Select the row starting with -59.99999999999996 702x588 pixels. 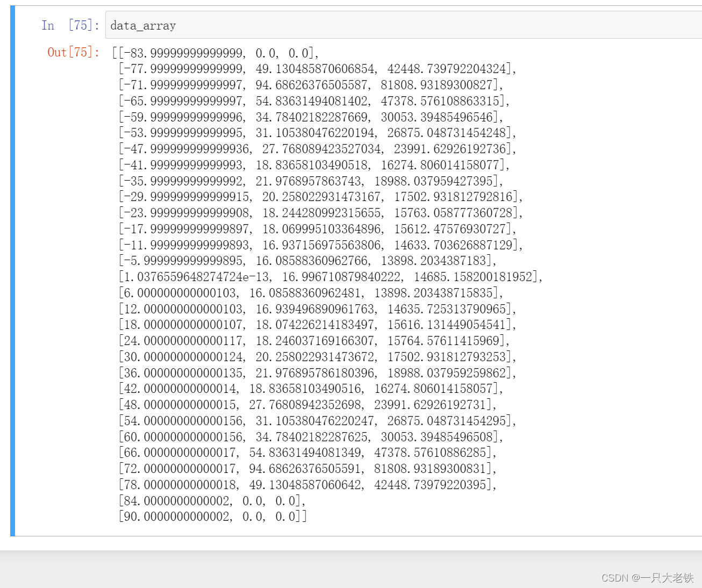(x=311, y=117)
